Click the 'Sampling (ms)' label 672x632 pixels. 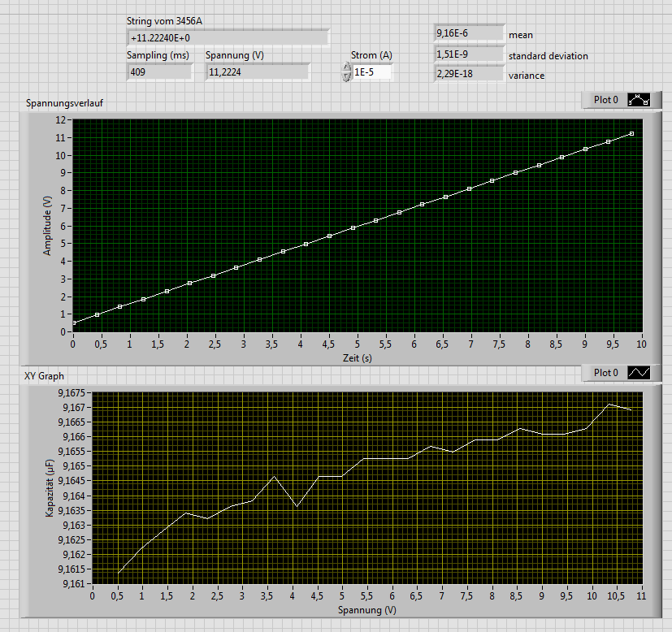(158, 55)
